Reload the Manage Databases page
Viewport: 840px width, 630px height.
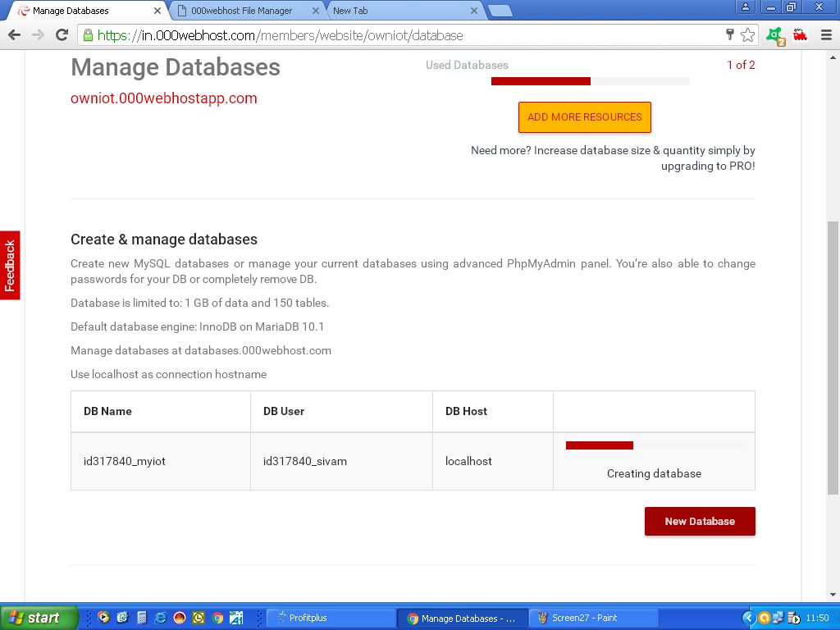(62, 35)
